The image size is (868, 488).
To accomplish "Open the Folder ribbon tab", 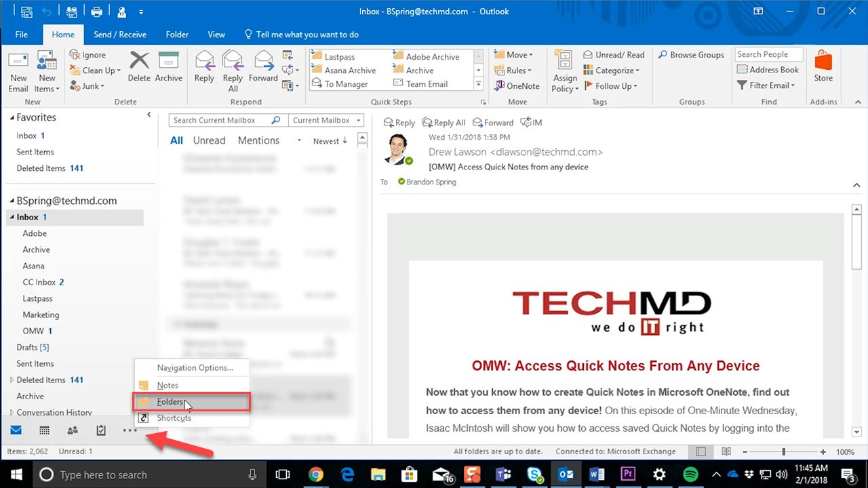I will tap(178, 35).
